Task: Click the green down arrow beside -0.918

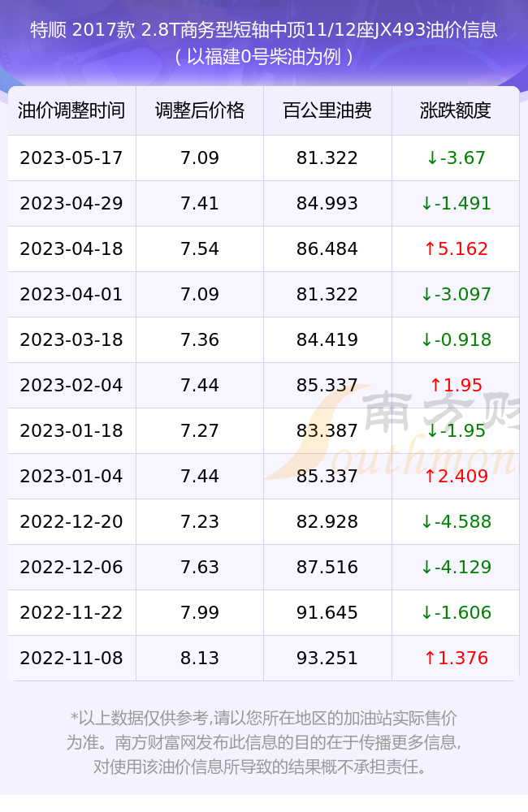Action: [x=426, y=340]
